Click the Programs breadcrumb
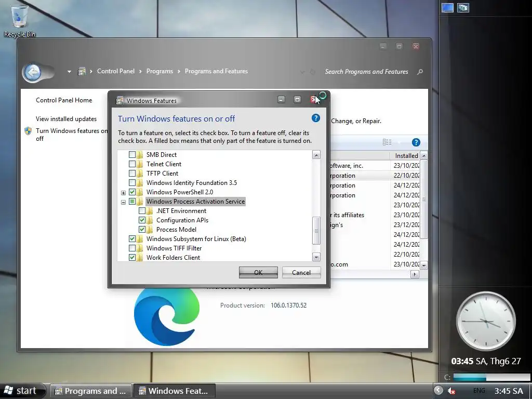Viewport: 532px width, 399px height. point(159,71)
